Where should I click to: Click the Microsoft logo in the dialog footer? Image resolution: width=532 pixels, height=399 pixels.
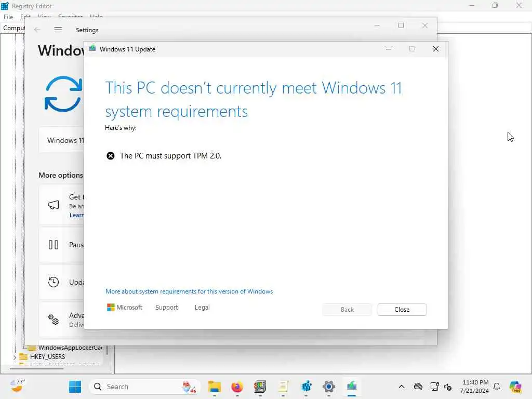tap(125, 308)
